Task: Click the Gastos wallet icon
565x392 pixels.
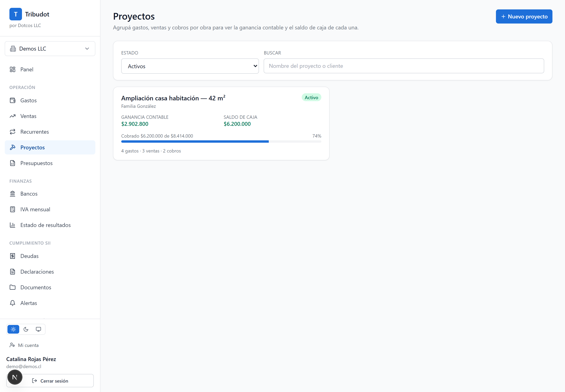Action: [13, 101]
